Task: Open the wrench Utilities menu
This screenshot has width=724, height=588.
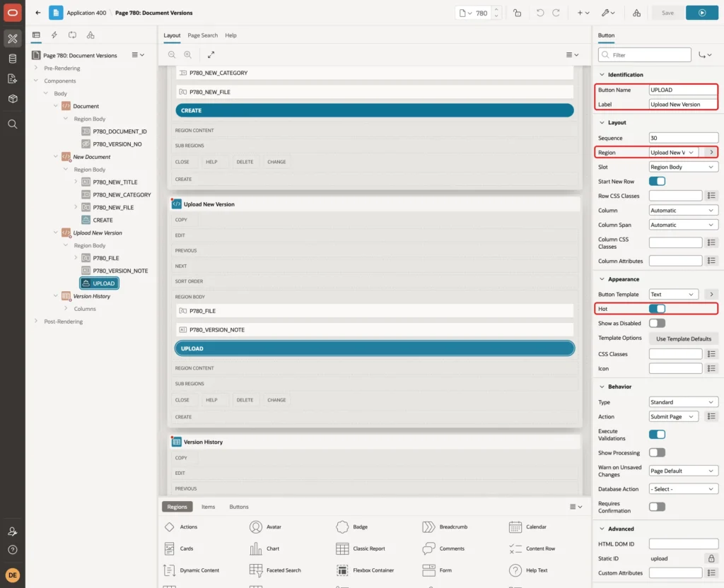Action: click(607, 13)
